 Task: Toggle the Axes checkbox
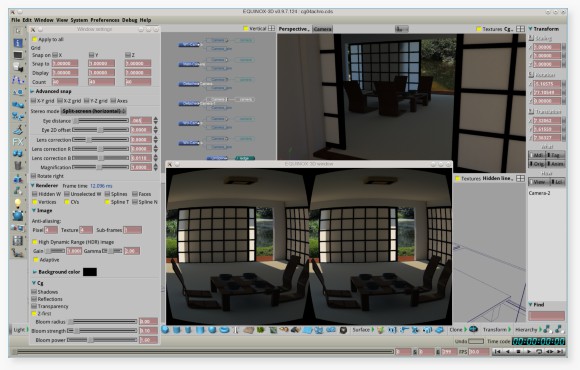pyautogui.click(x=113, y=101)
